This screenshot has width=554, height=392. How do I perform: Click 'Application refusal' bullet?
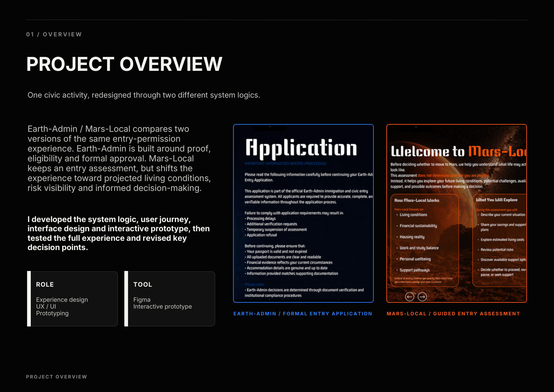(262, 235)
